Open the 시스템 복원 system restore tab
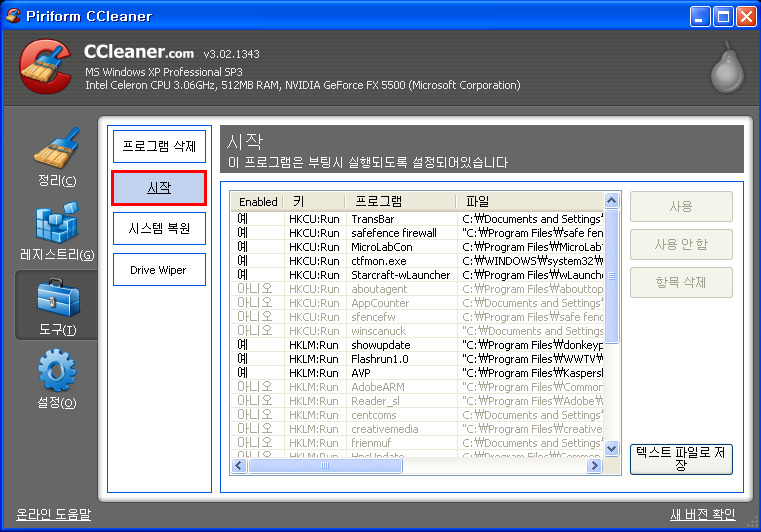The height and width of the screenshot is (532, 761). pyautogui.click(x=159, y=228)
